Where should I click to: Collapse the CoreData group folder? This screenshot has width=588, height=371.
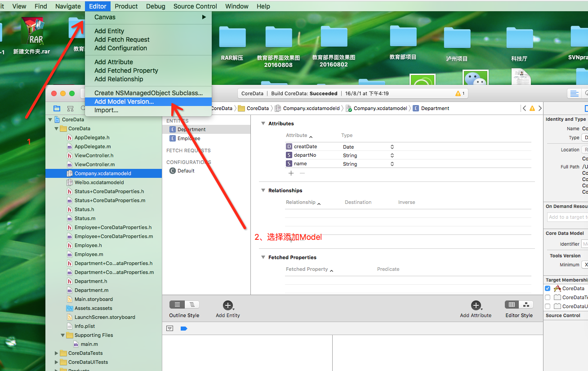pyautogui.click(x=56, y=128)
